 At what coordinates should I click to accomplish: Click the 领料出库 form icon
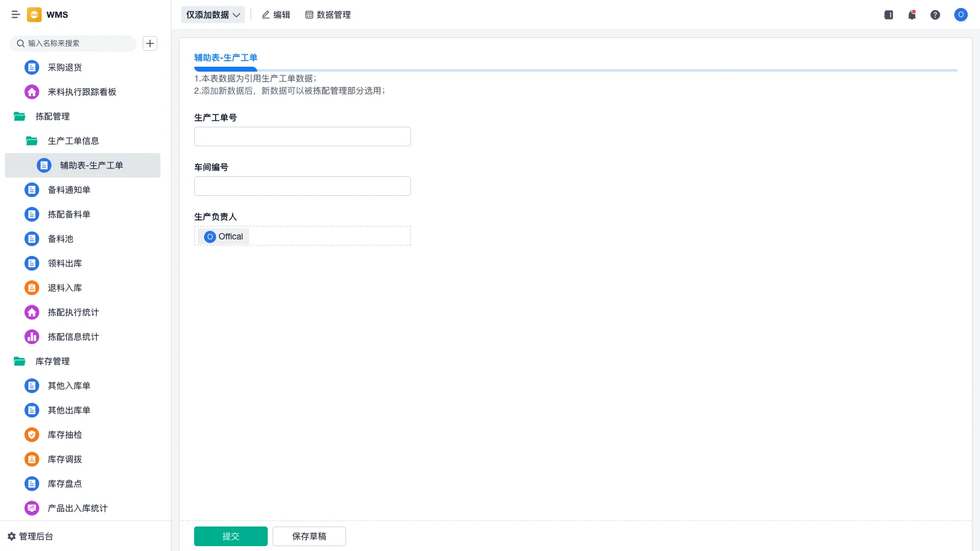click(32, 263)
